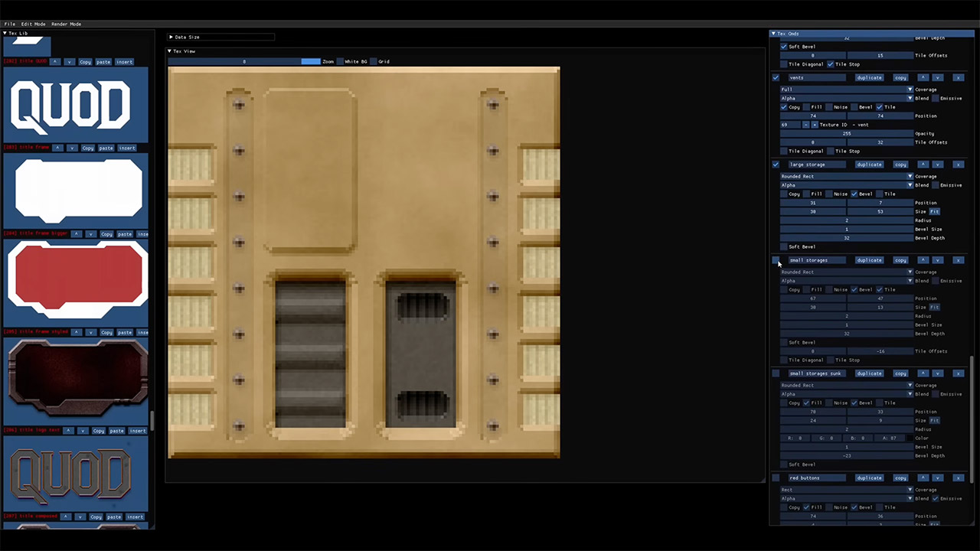The width and height of the screenshot is (980, 551).
Task: Enable Soft Bevel for the large storage layer
Action: pyautogui.click(x=785, y=246)
